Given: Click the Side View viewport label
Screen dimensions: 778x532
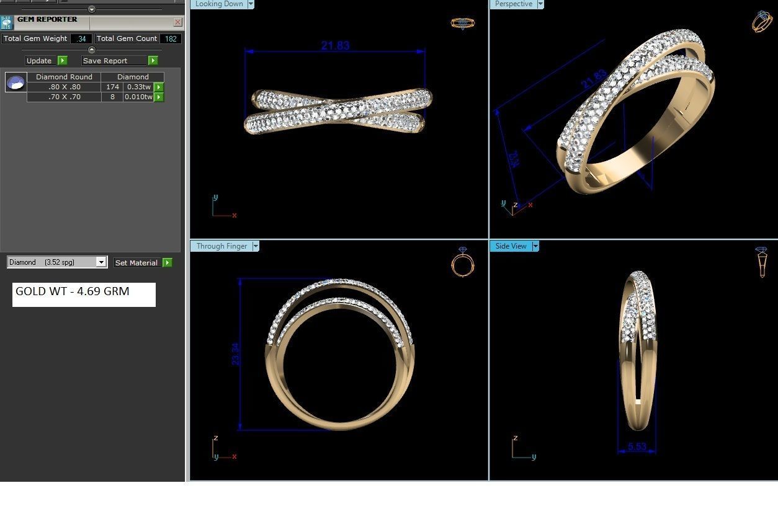Looking at the screenshot, I should tap(511, 246).
